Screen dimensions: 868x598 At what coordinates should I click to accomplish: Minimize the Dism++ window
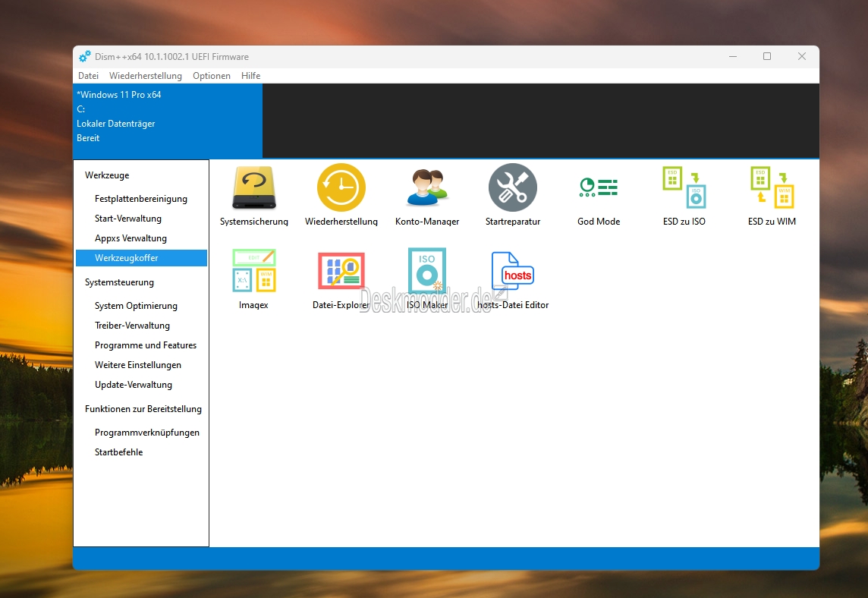(x=732, y=56)
